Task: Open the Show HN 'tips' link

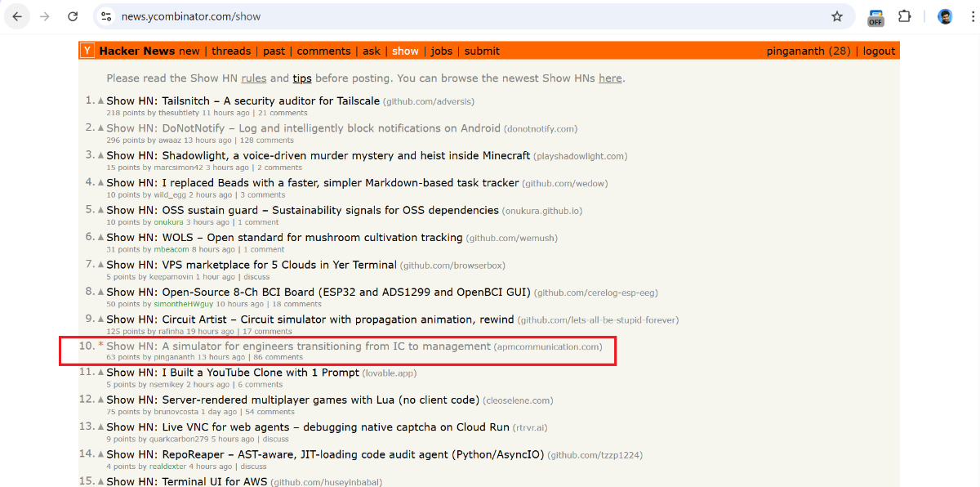Action: click(x=302, y=78)
